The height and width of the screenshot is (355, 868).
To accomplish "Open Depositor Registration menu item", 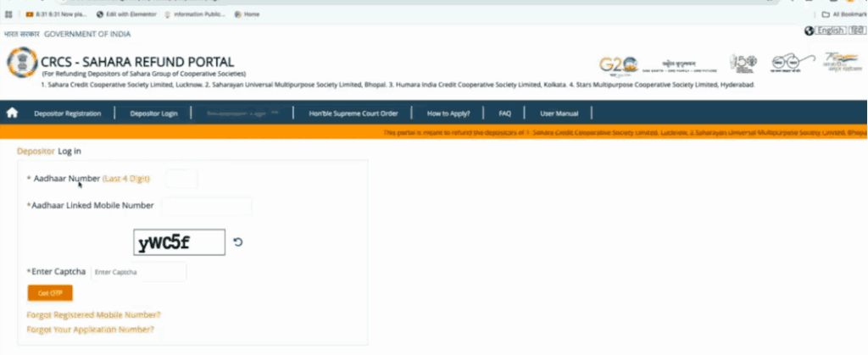I will 68,114.
